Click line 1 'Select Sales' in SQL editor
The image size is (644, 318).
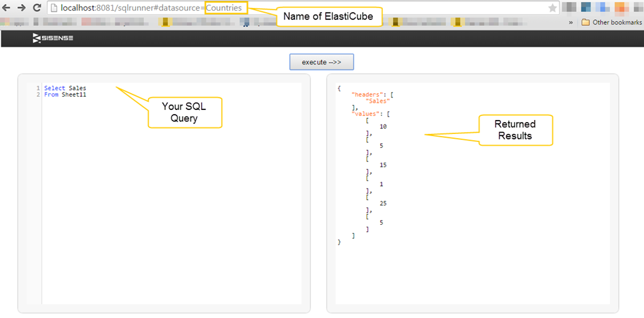[65, 88]
